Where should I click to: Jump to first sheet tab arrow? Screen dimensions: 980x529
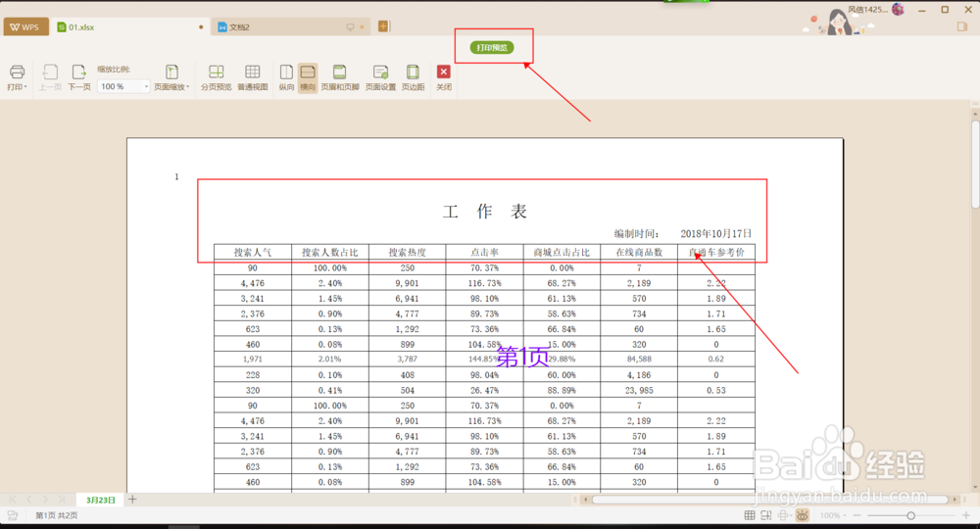[x=13, y=500]
